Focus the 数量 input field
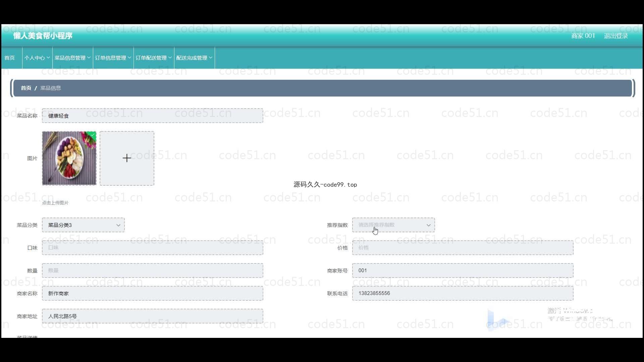The width and height of the screenshot is (644, 362). click(x=153, y=270)
